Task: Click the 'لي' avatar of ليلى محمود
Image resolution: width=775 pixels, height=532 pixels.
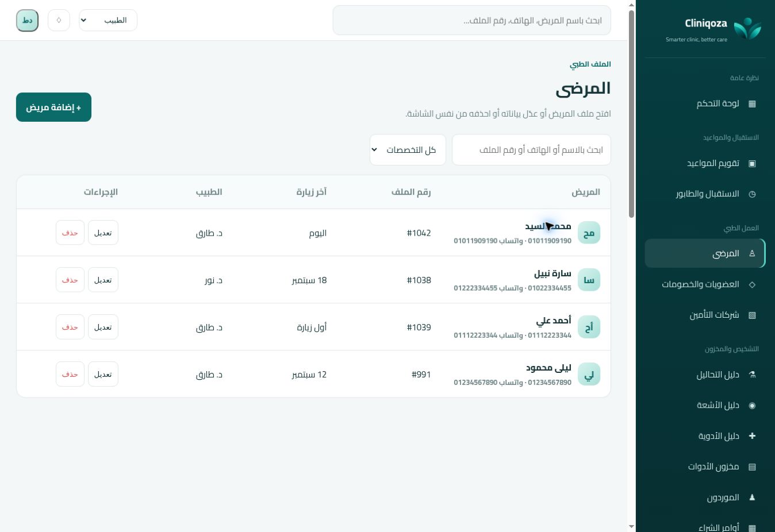Action: point(589,374)
